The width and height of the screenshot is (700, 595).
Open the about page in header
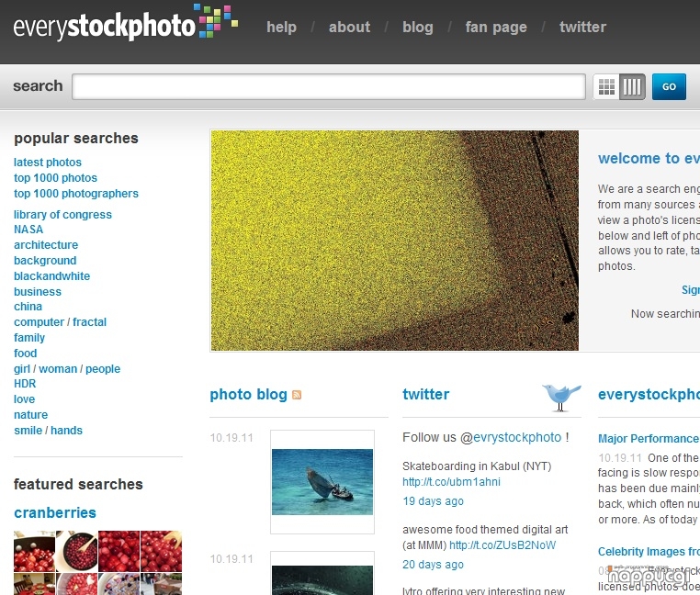[350, 27]
